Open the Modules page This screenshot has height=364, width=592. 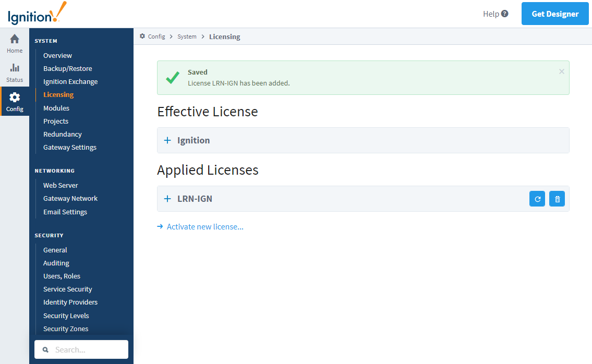coord(56,108)
